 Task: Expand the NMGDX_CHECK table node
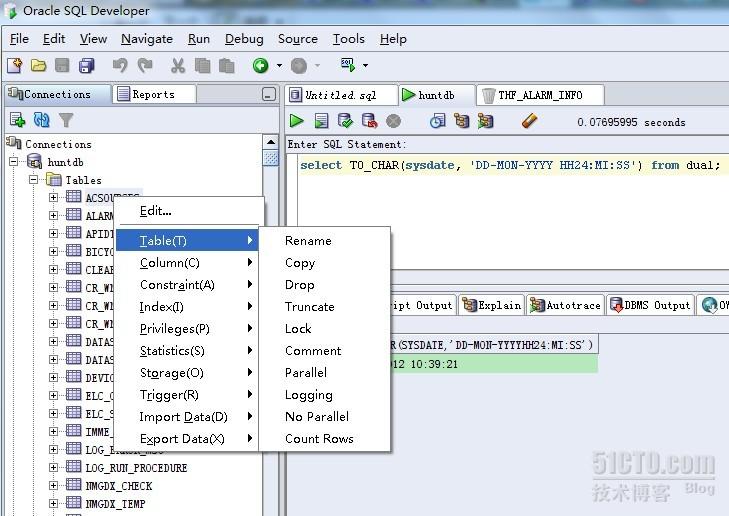53,486
